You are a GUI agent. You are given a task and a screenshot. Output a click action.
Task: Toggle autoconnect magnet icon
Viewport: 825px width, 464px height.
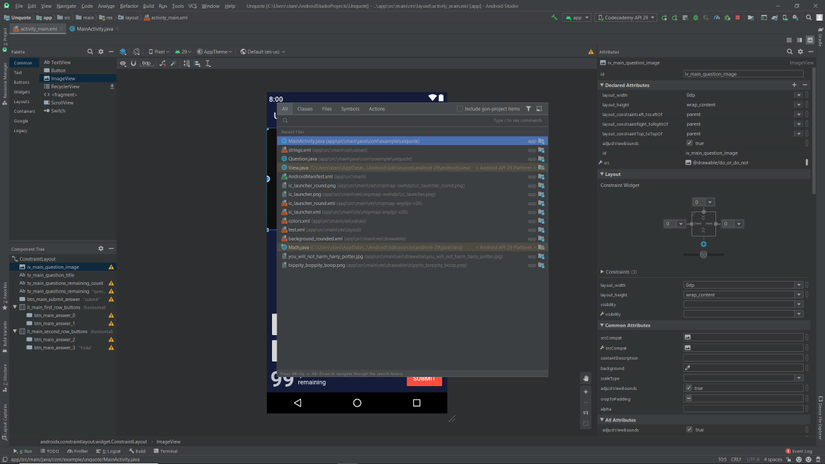pyautogui.click(x=134, y=63)
